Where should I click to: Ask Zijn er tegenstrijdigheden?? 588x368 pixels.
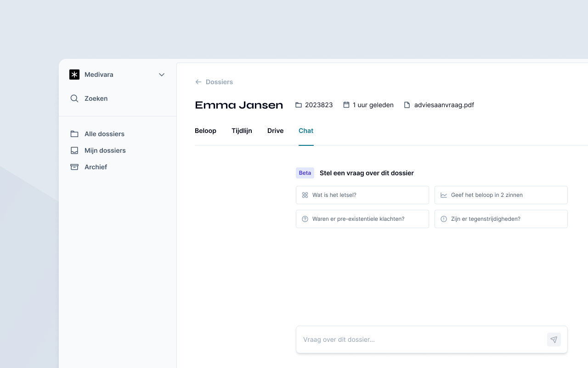click(x=501, y=219)
